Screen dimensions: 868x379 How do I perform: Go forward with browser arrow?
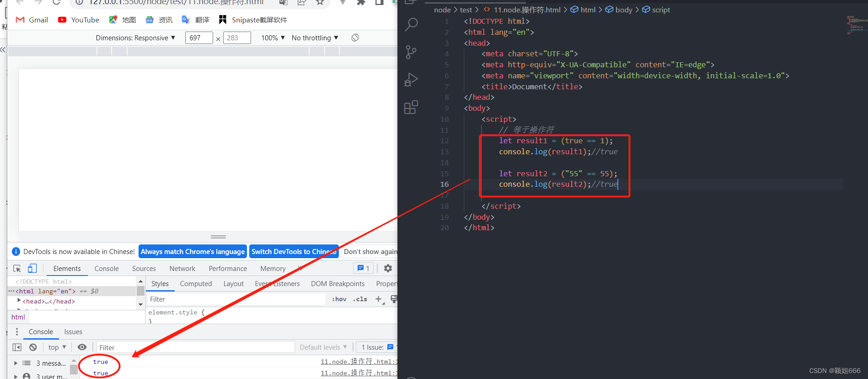(x=38, y=2)
